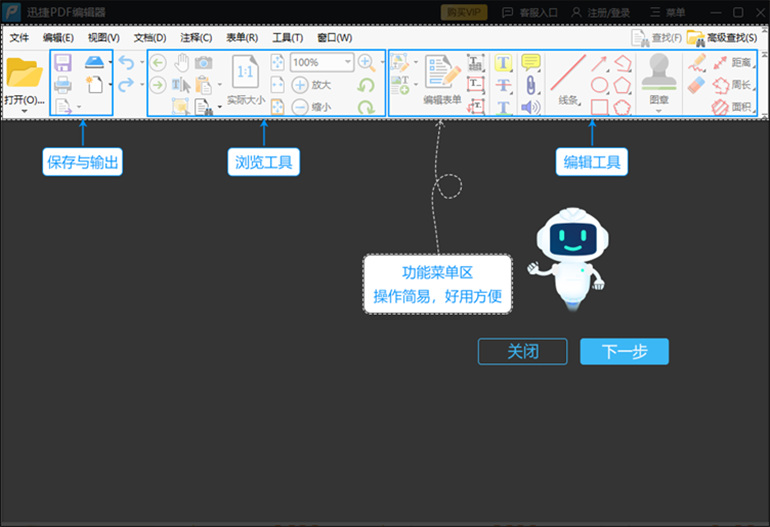This screenshot has height=527, width=770.
Task: Click the 1:1 actual size icon
Action: 246,72
